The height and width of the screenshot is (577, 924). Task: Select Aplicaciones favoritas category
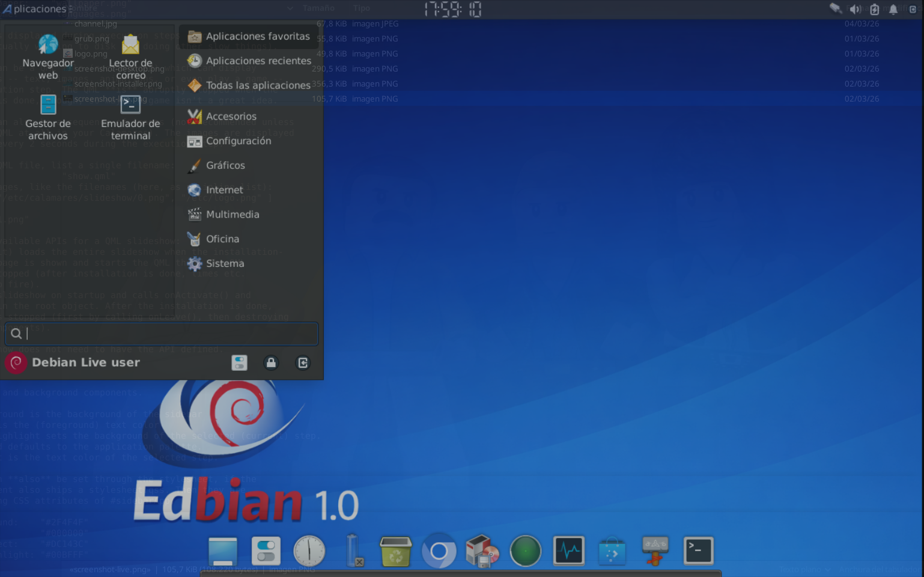pos(248,36)
